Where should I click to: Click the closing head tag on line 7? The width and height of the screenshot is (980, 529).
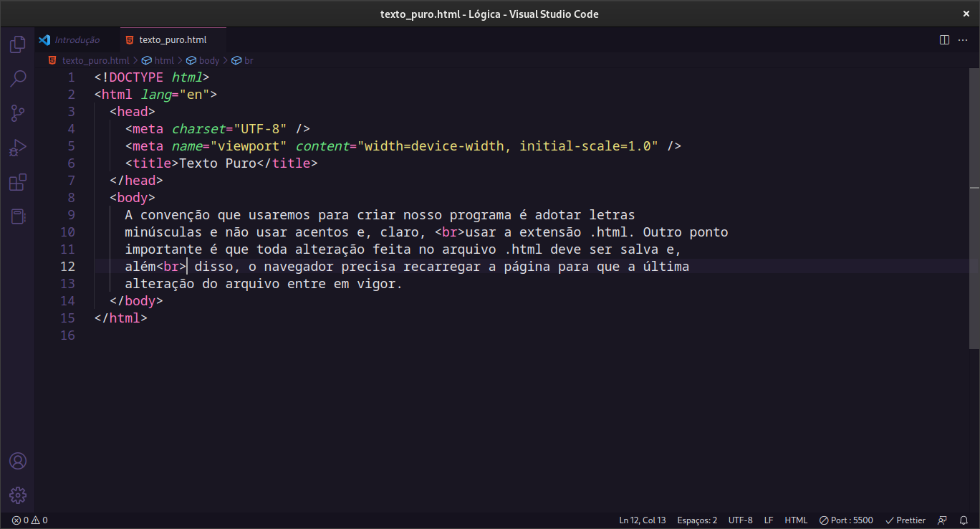(x=137, y=181)
